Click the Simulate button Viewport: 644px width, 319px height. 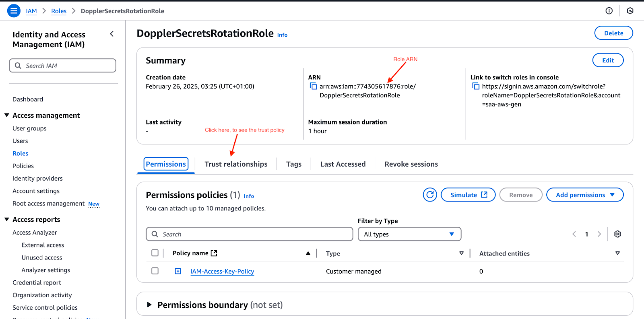(x=468, y=195)
